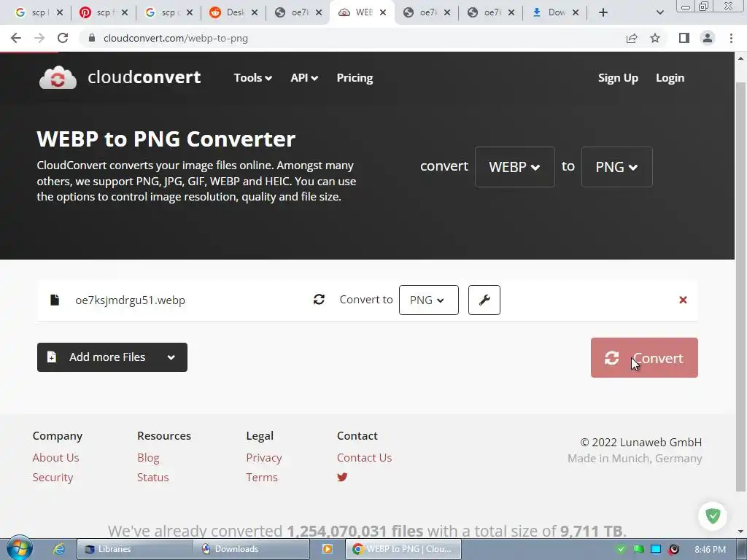The image size is (747, 560).
Task: Open the Pricing page
Action: pyautogui.click(x=355, y=77)
